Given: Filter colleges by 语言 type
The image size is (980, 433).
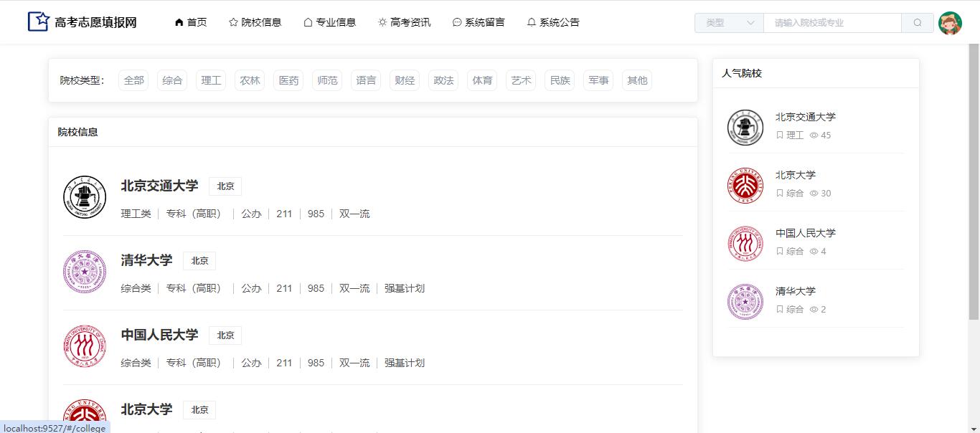Looking at the screenshot, I should (366, 80).
